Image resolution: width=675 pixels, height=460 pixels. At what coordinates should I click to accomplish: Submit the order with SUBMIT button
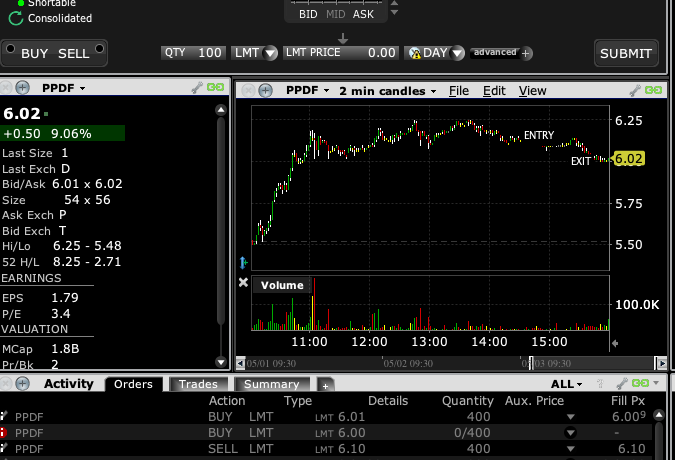(626, 53)
